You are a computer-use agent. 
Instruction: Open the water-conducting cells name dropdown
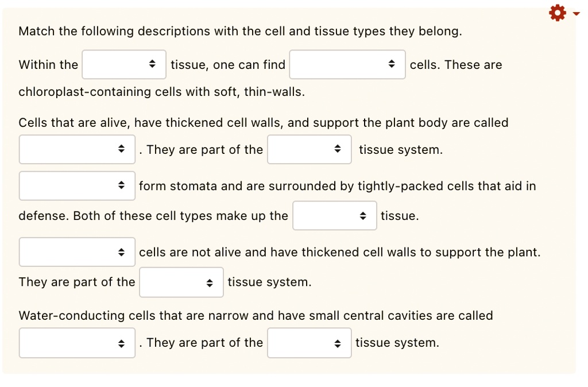(76, 342)
